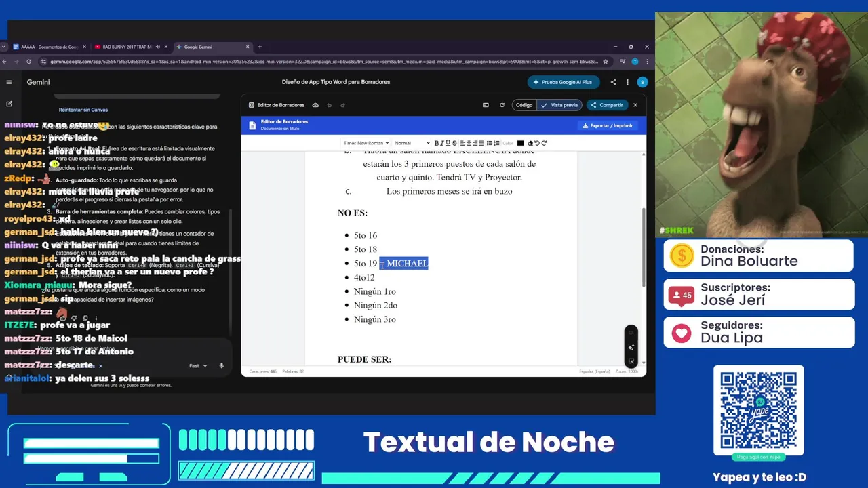The image size is (868, 488).
Task: Close the Google Gemini tab
Action: (248, 47)
